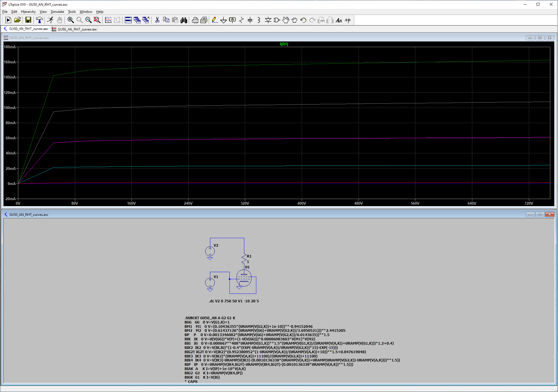Image resolution: width=558 pixels, height=392 pixels.
Task: Click the 0mA vertical axis label
Action: 12,184
